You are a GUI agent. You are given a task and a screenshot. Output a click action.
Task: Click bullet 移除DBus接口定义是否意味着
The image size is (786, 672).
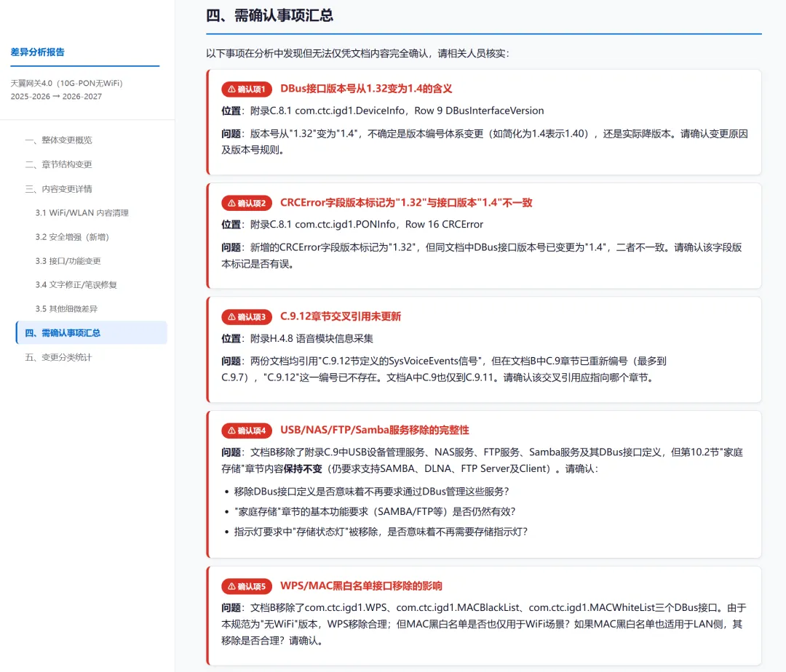371,492
